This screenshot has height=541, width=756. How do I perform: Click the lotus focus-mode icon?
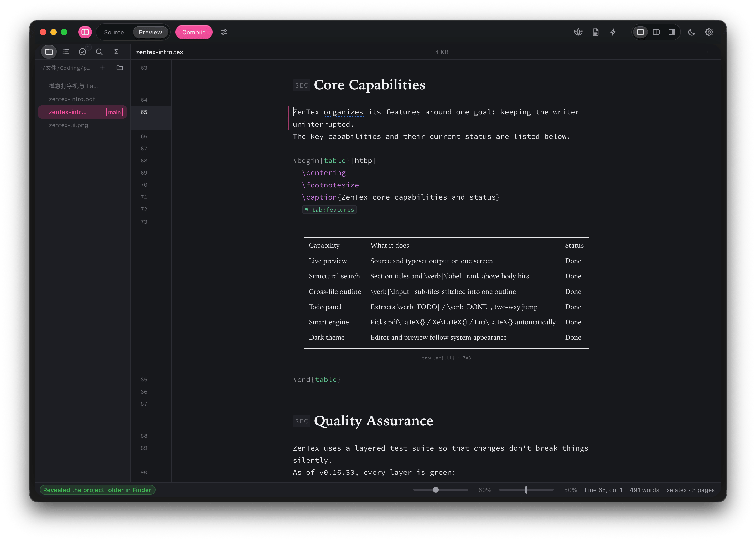click(578, 32)
